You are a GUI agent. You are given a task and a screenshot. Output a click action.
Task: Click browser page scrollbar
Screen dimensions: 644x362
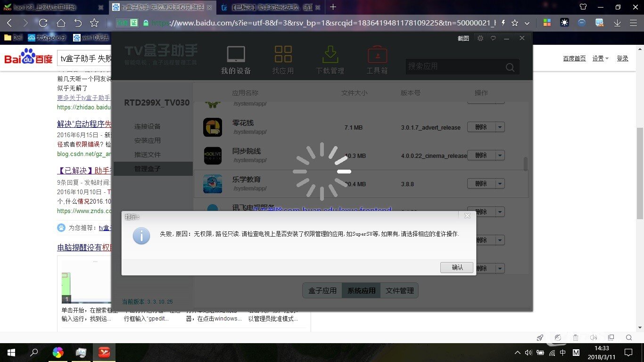[640, 173]
